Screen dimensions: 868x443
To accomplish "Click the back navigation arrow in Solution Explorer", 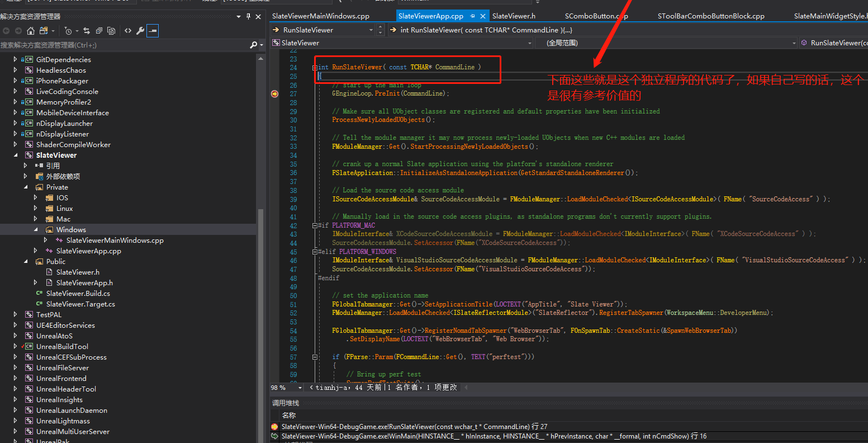I will coord(7,31).
